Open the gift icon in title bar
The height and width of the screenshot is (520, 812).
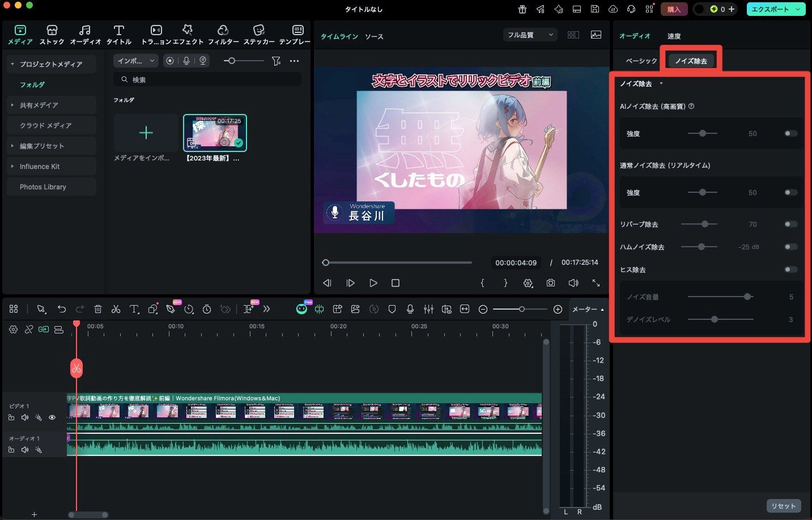tap(522, 9)
